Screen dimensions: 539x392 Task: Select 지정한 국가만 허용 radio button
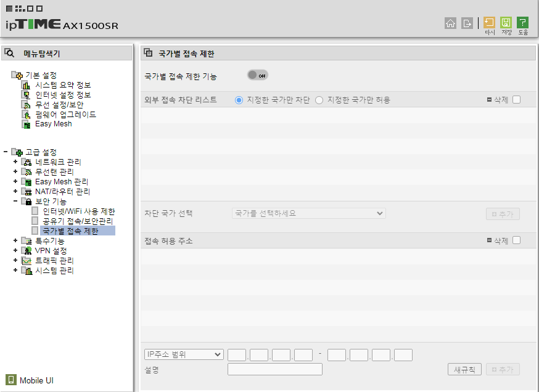(x=319, y=100)
